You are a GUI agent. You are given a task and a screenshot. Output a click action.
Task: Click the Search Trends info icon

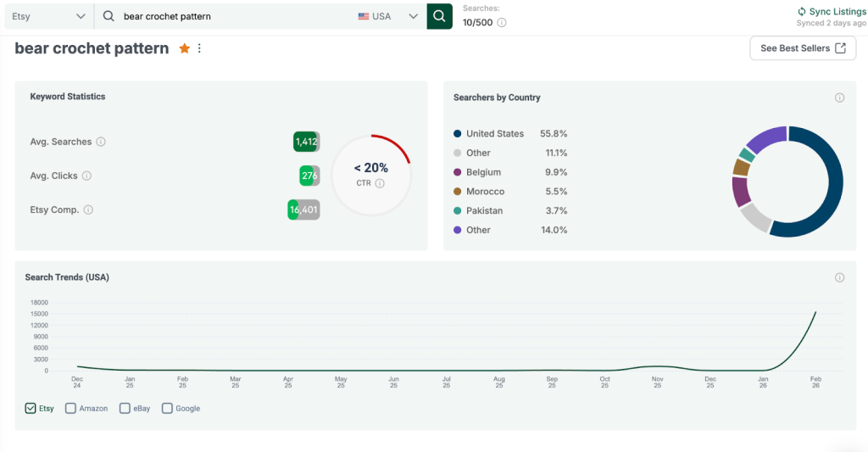point(839,277)
